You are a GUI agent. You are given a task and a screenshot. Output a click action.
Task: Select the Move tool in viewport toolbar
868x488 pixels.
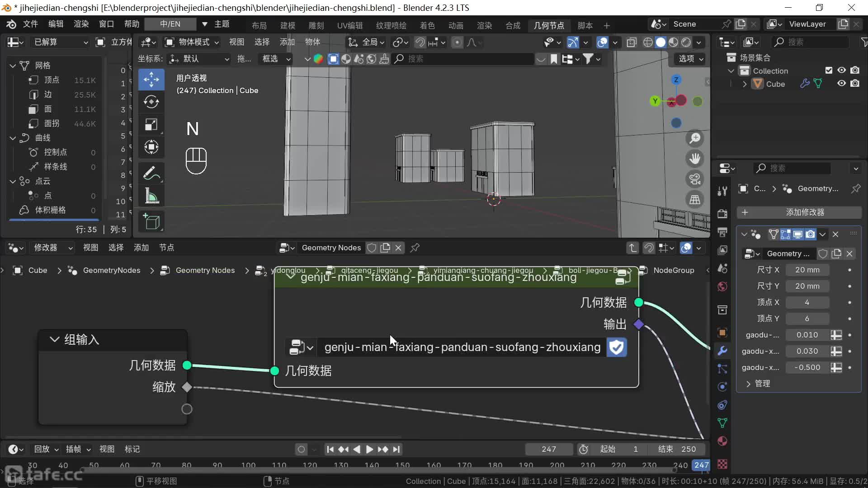151,80
